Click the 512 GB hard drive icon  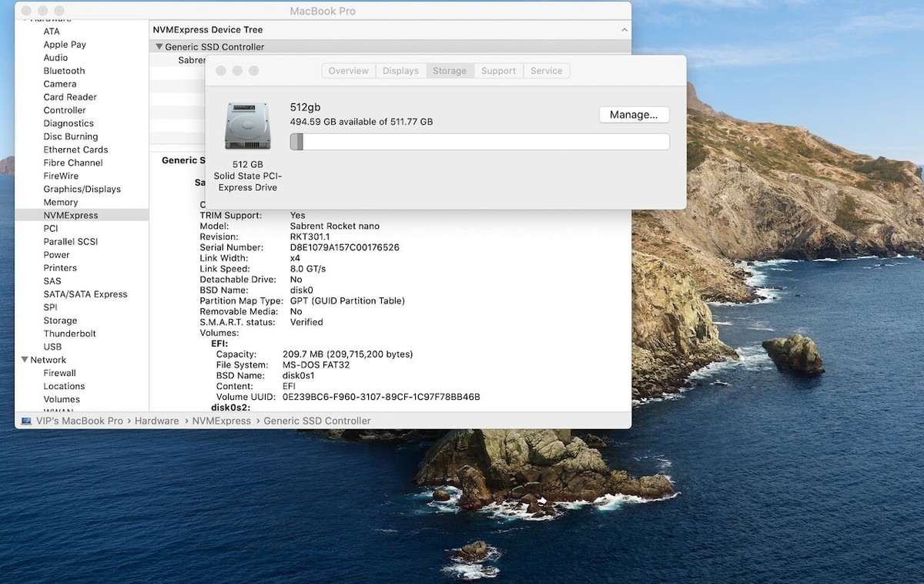pyautogui.click(x=247, y=126)
